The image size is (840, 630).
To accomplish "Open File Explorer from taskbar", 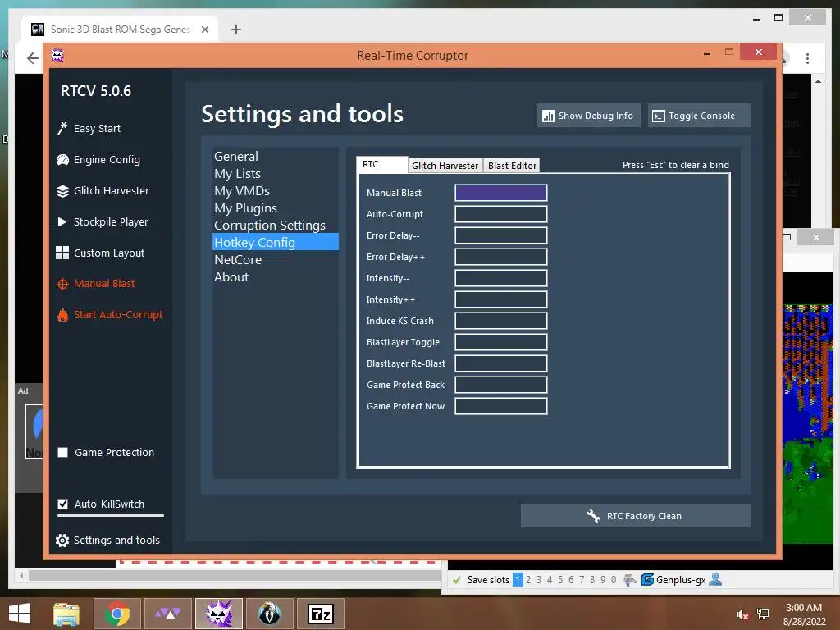I will [x=66, y=614].
